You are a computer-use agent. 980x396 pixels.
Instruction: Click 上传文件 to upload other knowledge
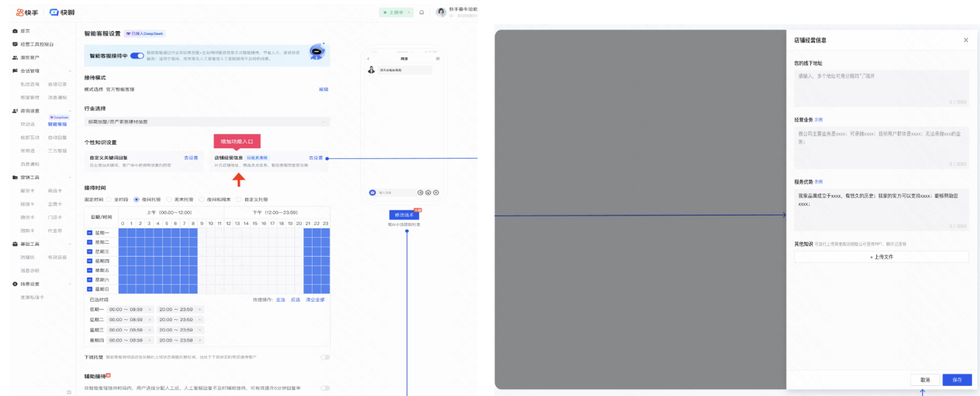pyautogui.click(x=881, y=257)
